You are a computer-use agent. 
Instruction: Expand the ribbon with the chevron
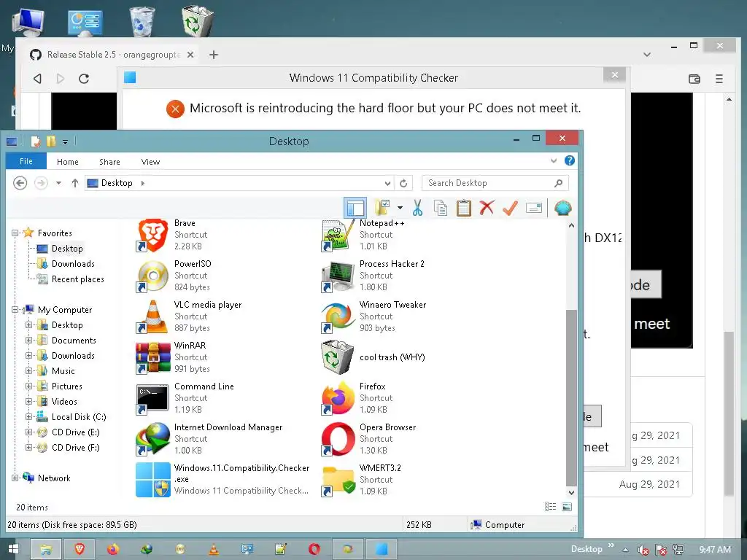(554, 161)
